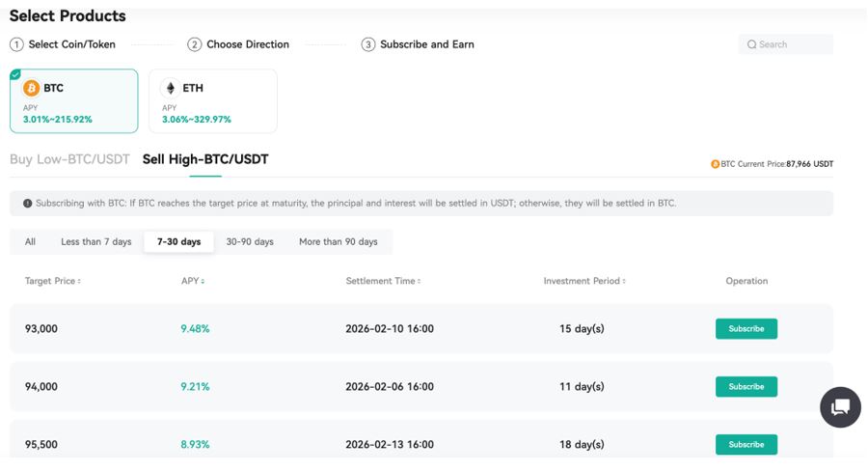Click the Ethereum diamond icon

coord(171,88)
